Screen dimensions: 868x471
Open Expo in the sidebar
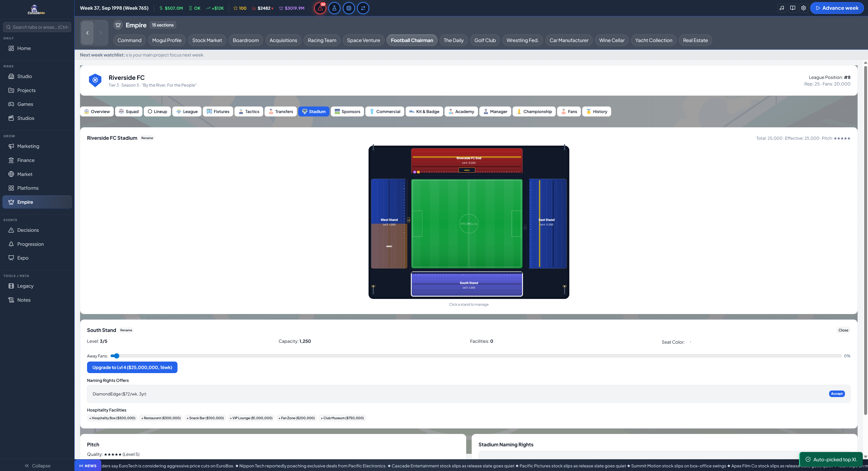(x=37, y=258)
